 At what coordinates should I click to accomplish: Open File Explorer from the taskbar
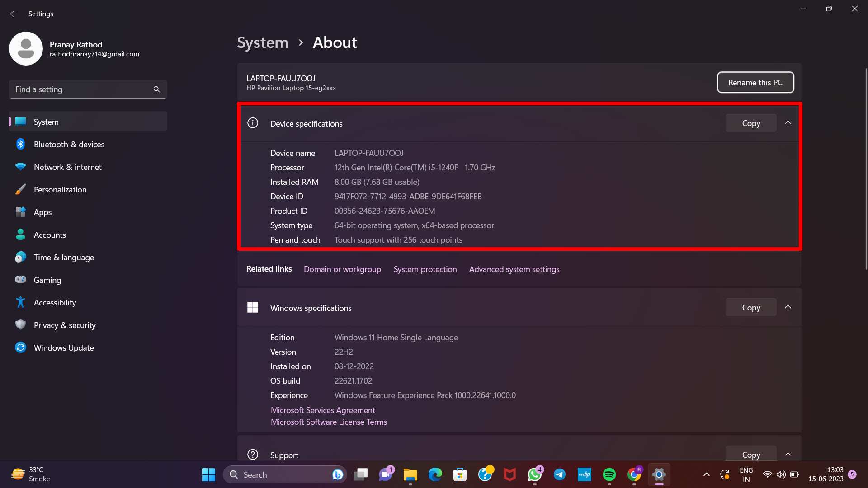(x=410, y=474)
